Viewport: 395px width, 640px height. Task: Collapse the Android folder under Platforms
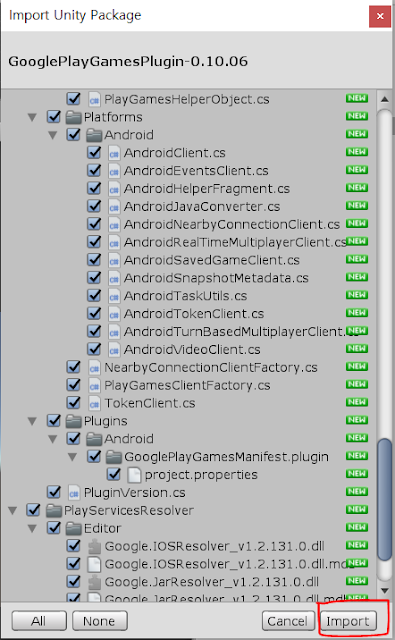[x=52, y=136]
